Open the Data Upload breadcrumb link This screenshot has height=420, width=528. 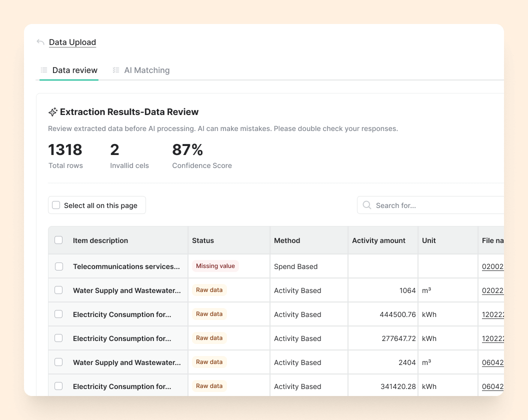tap(72, 42)
